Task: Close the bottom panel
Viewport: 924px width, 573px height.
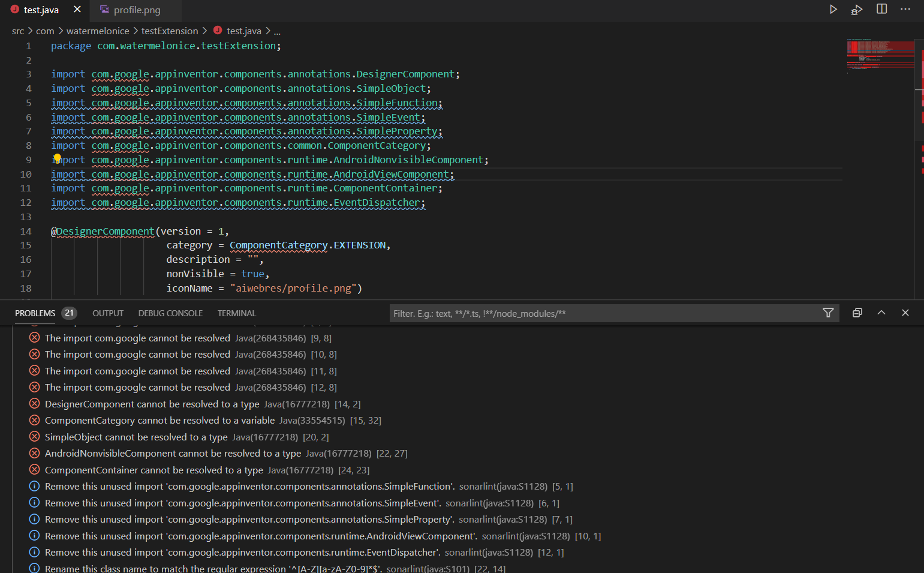Action: [905, 313]
